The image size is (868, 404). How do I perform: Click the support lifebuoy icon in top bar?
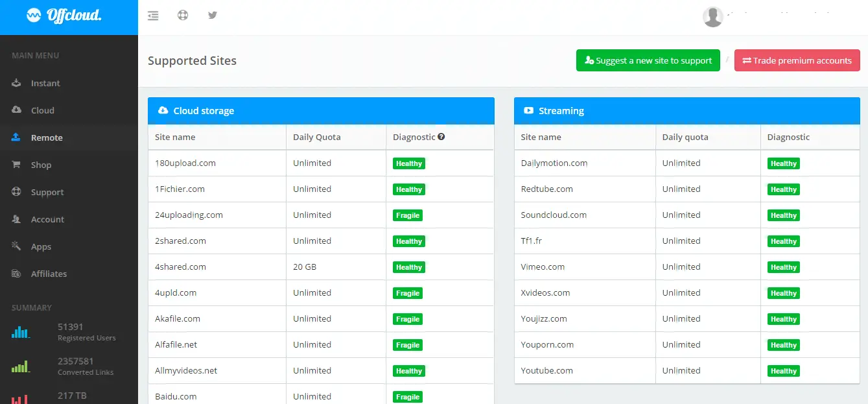(x=183, y=16)
